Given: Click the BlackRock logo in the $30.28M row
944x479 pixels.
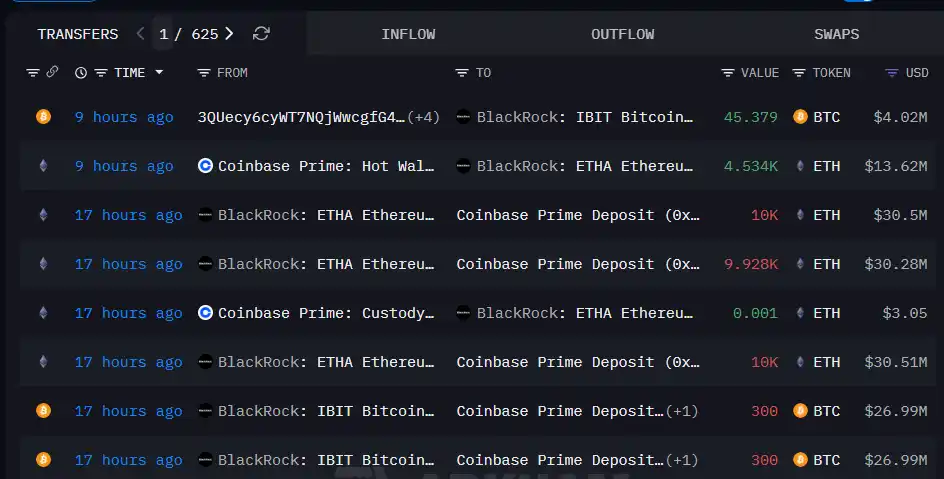Looking at the screenshot, I should [x=205, y=264].
